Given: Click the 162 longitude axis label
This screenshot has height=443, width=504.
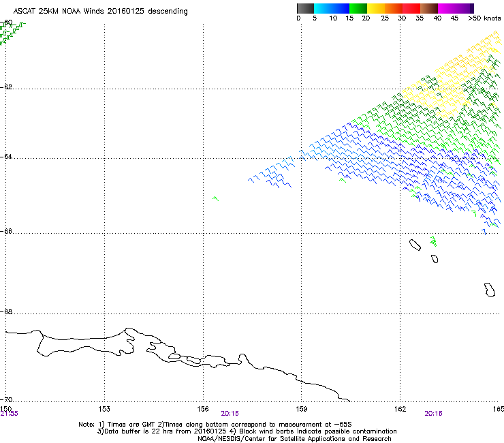Looking at the screenshot, I should pos(400,408).
